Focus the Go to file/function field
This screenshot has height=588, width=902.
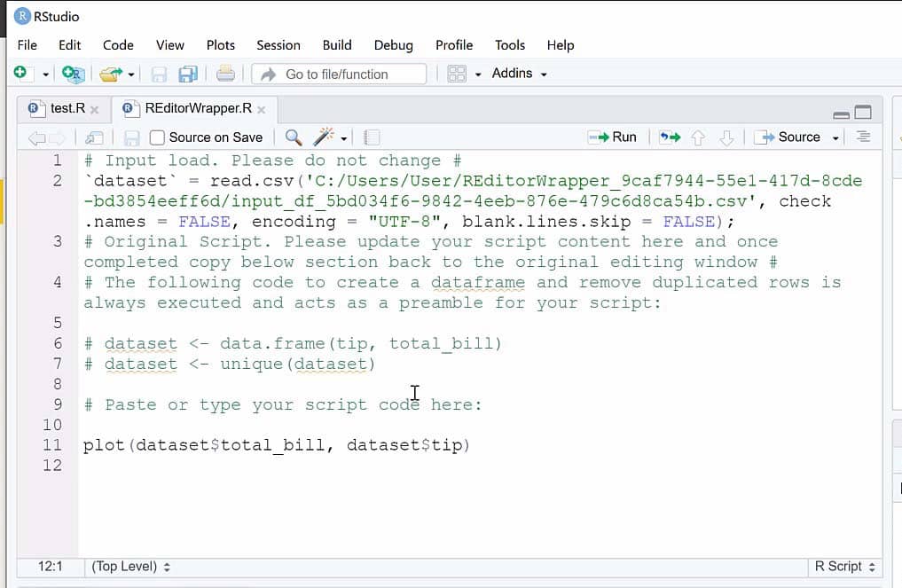click(x=340, y=74)
